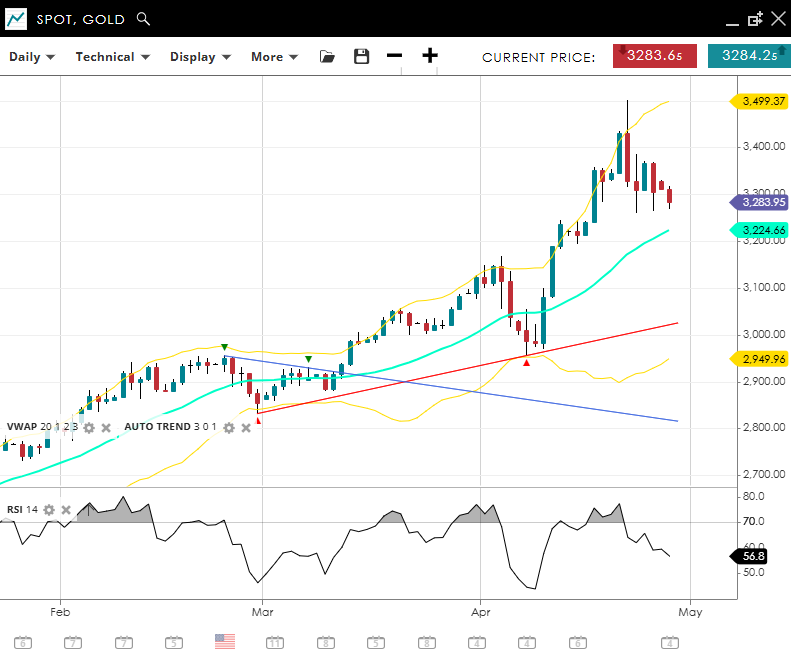Remove the AUTO TREND indicator
The image size is (791, 654).
click(246, 428)
